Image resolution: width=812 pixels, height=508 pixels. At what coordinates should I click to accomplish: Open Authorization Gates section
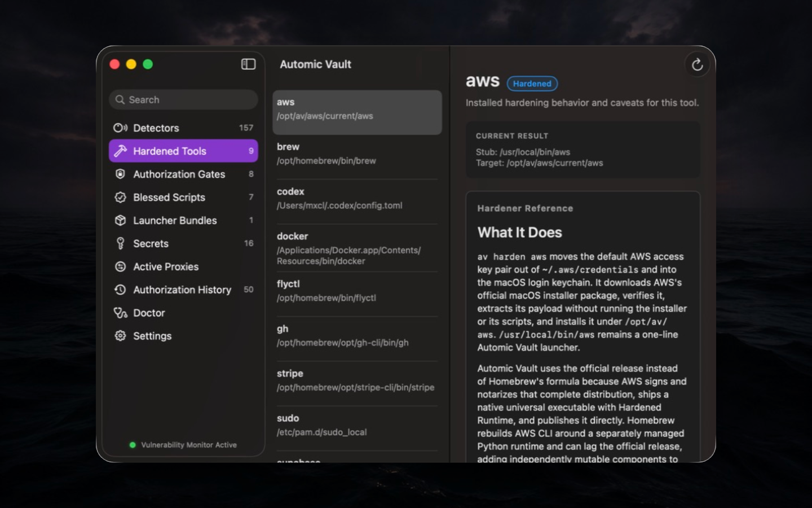pyautogui.click(x=183, y=174)
